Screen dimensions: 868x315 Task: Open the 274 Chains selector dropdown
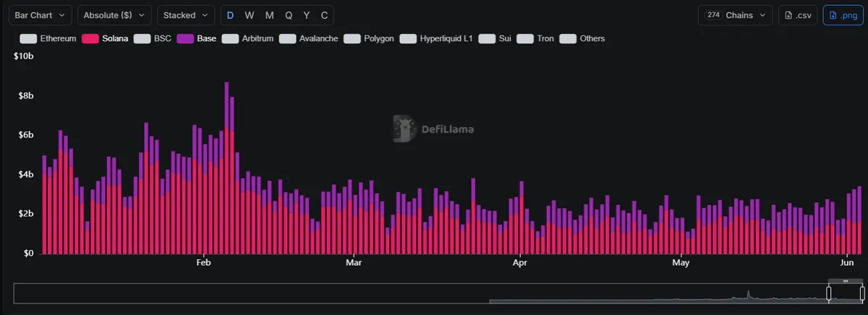coord(736,15)
